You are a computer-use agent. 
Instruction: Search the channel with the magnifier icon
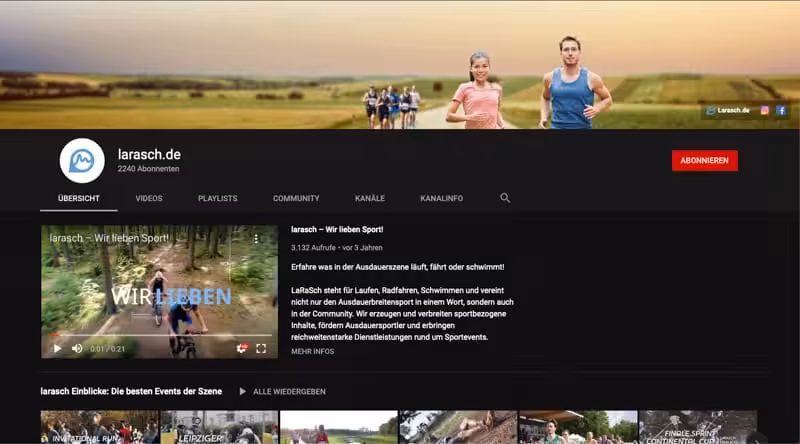(x=505, y=198)
